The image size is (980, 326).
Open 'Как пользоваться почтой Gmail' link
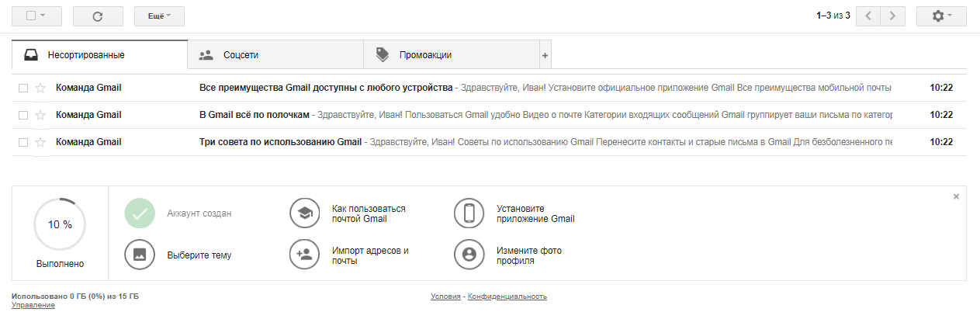click(x=369, y=213)
